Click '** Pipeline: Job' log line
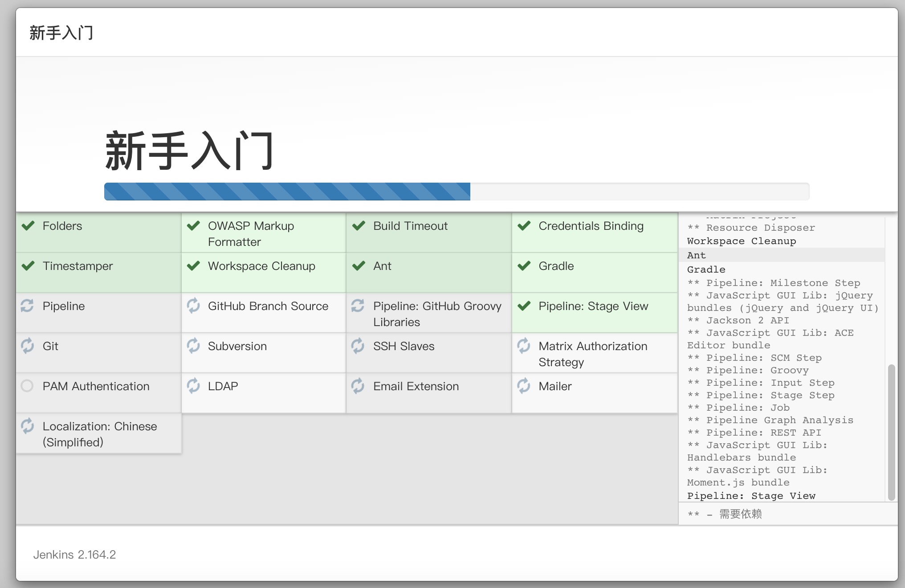 pyautogui.click(x=738, y=408)
